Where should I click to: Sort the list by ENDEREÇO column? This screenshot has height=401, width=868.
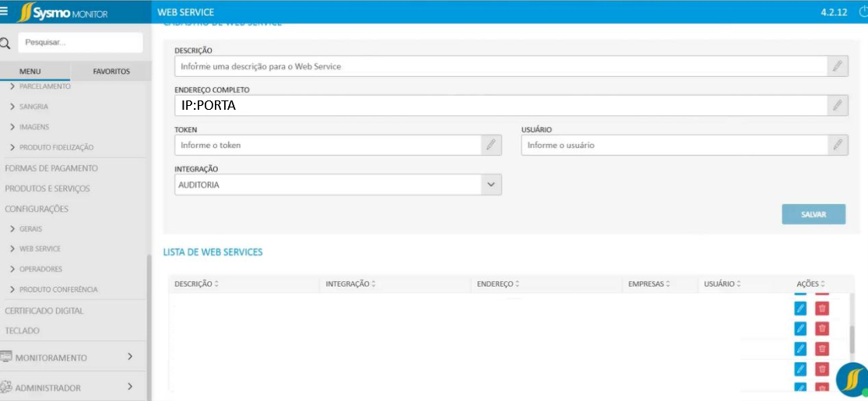pyautogui.click(x=497, y=283)
